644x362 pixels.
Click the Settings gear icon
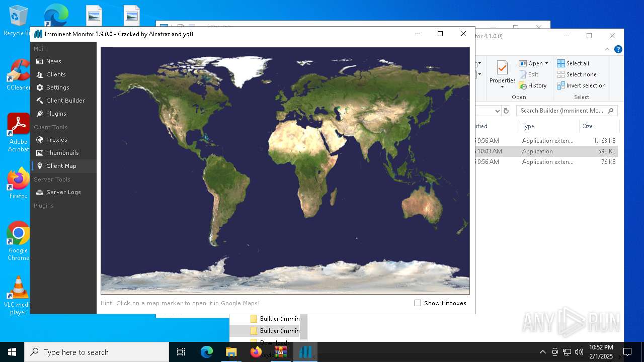(40, 87)
